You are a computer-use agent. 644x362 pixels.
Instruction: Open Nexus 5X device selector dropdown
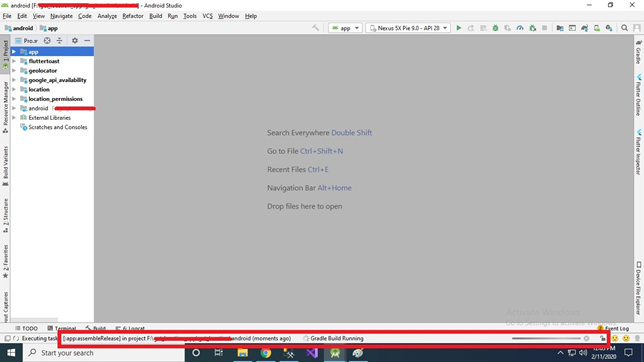click(408, 28)
